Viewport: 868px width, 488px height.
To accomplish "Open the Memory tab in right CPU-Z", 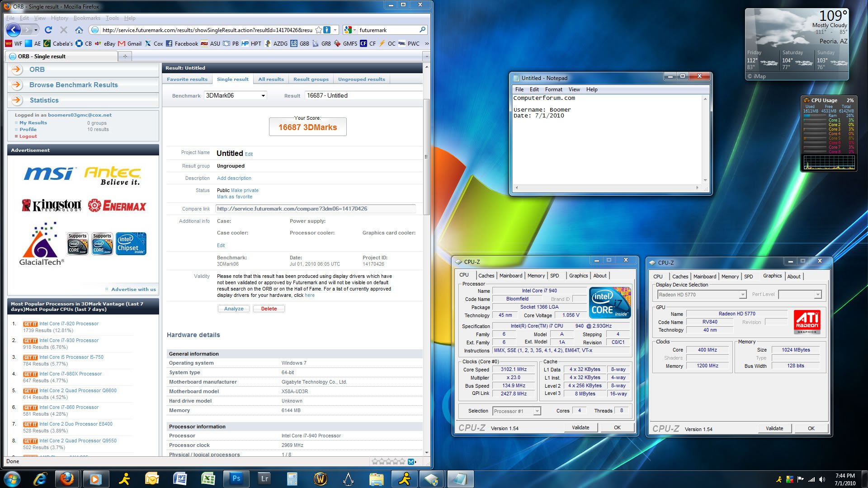I will [x=730, y=277].
